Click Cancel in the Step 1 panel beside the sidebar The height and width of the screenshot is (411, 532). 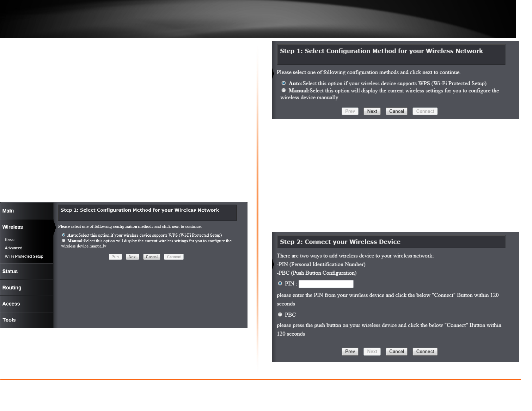pyautogui.click(x=152, y=257)
